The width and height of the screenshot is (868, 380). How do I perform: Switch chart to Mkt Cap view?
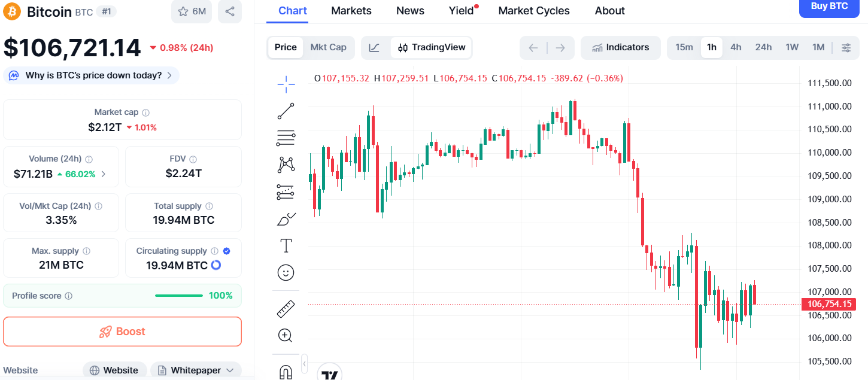pyautogui.click(x=328, y=47)
